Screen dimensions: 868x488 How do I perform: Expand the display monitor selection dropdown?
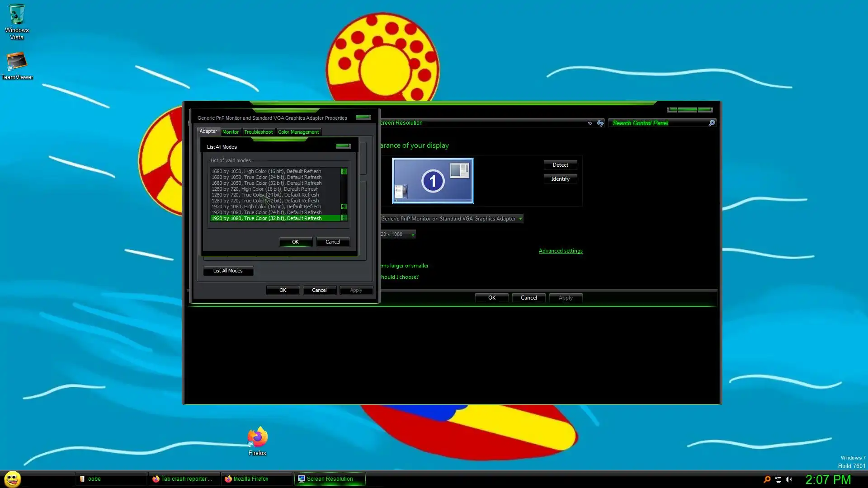520,219
